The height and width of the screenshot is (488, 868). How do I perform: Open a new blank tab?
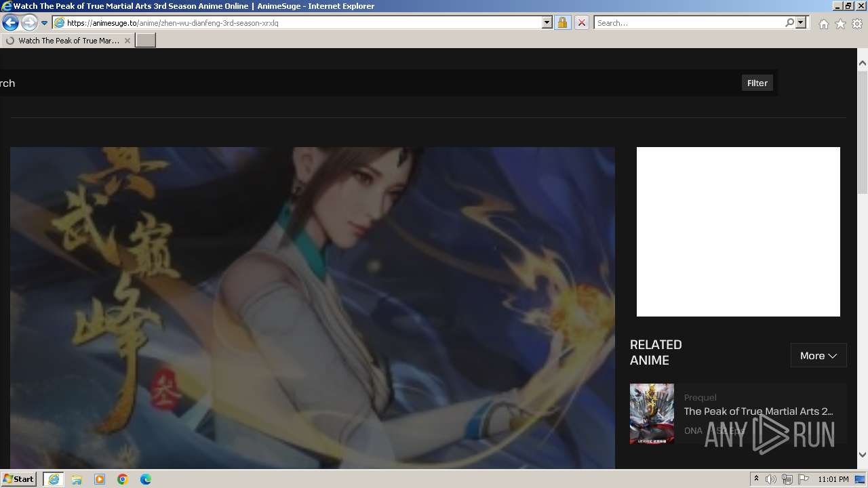click(x=146, y=40)
